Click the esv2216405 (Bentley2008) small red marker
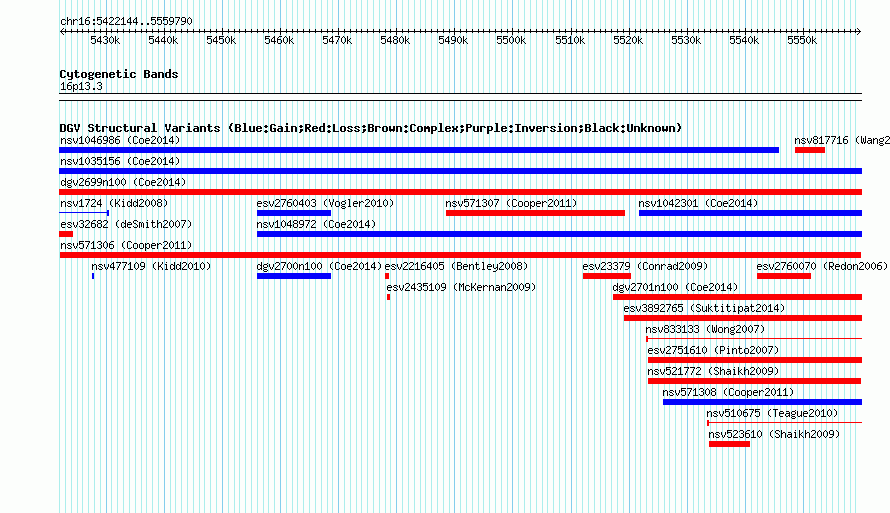 [x=387, y=276]
